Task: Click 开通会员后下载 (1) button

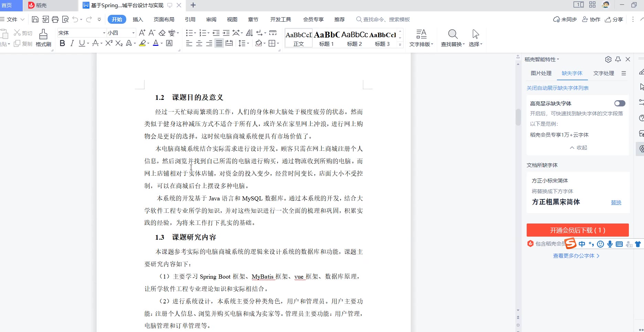Action: pyautogui.click(x=578, y=230)
